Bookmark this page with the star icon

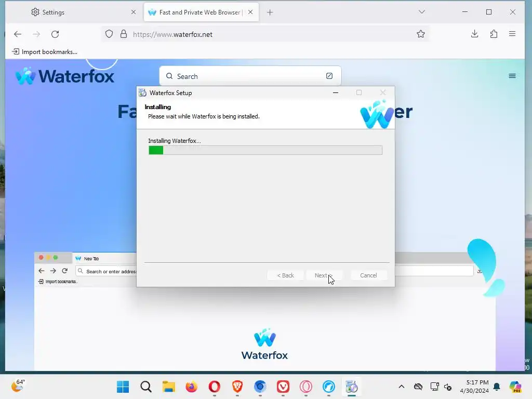click(x=421, y=34)
